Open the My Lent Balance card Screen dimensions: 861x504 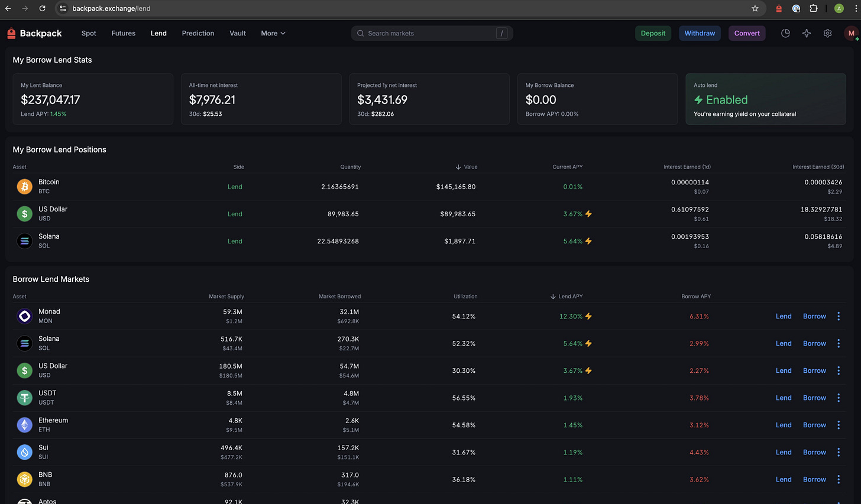(x=93, y=99)
